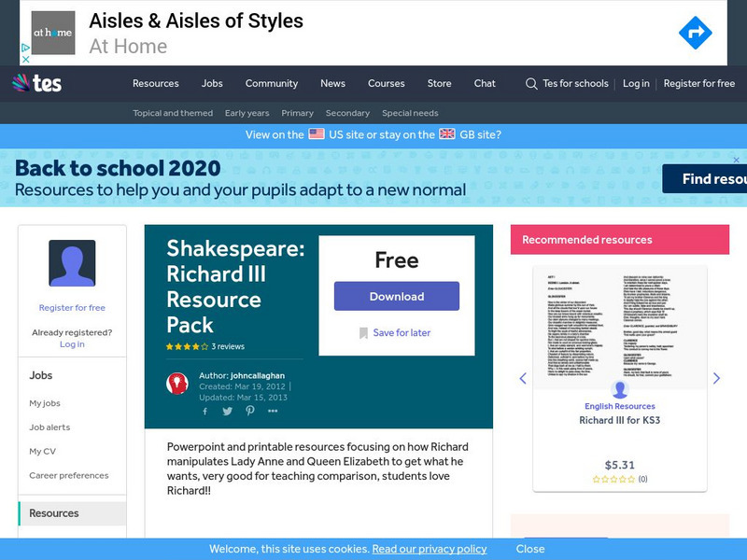The height and width of the screenshot is (560, 747).
Task: Click the GB flag icon
Action: (447, 133)
